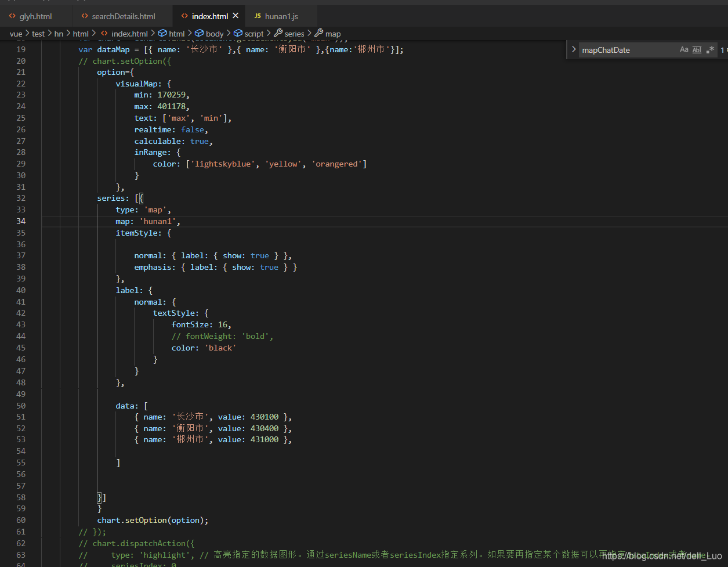Click the file icon on the active index.html tab
This screenshot has width=728, height=567.
(x=185, y=16)
